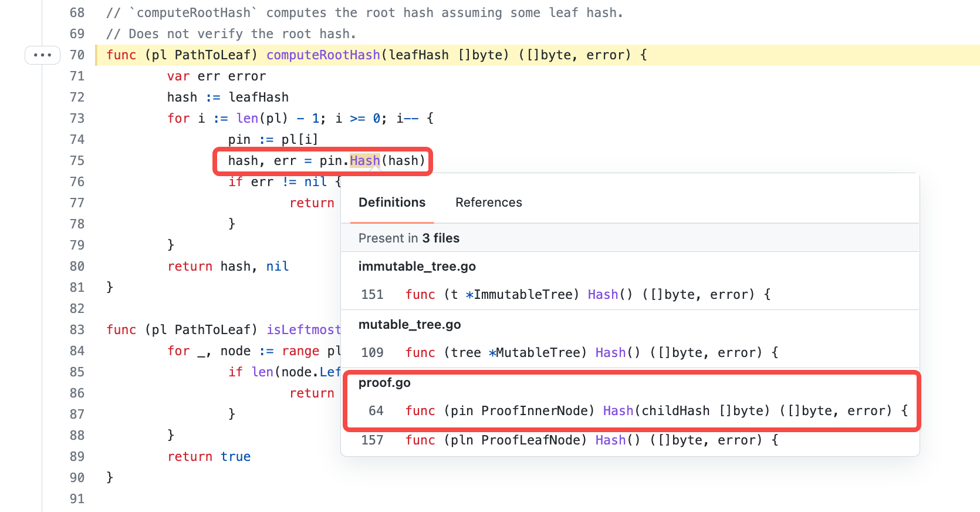Click line number 83 in the gutter
Image resolution: width=980 pixels, height=512 pixels.
[x=77, y=330]
